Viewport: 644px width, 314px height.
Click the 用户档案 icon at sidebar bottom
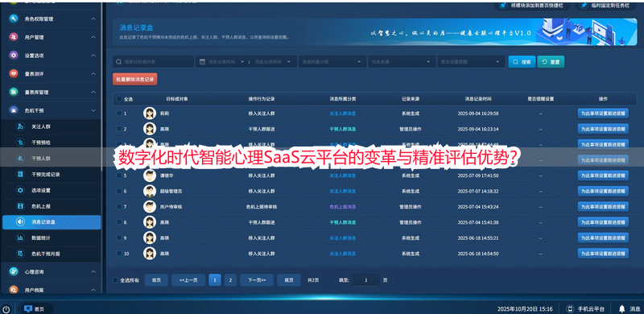click(14, 290)
